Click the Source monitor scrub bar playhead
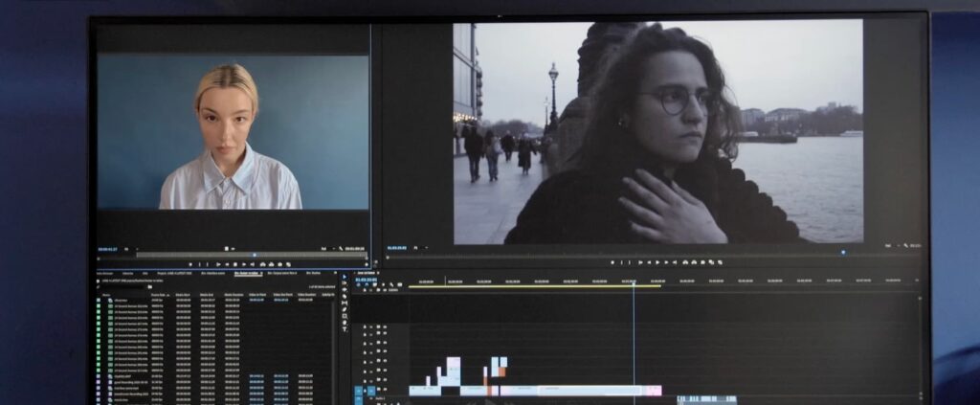The width and height of the screenshot is (980, 405). pyautogui.click(x=254, y=255)
